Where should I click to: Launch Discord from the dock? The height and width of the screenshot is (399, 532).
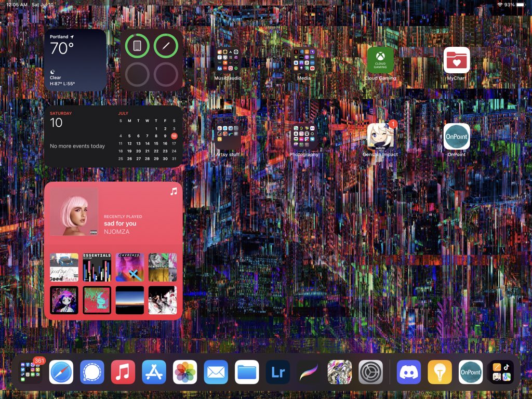click(x=409, y=372)
